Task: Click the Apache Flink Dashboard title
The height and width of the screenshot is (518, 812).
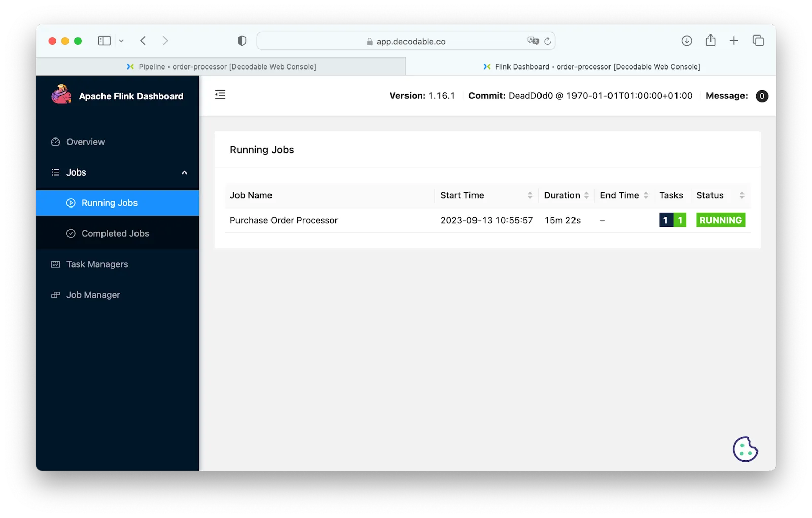Action: 131,96
